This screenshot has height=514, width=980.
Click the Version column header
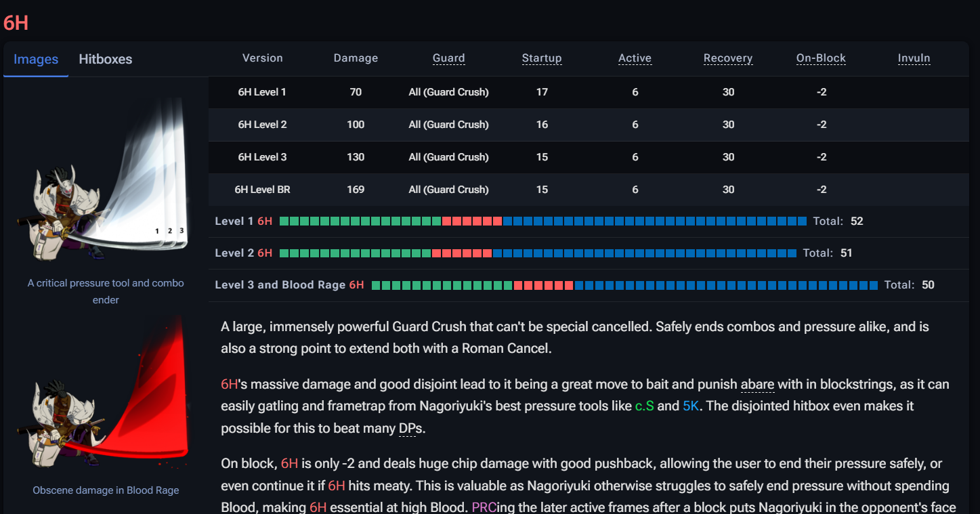[262, 58]
